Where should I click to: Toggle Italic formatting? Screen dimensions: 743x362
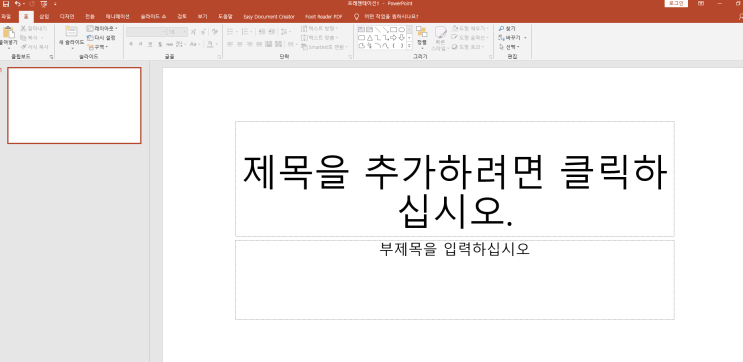point(140,44)
